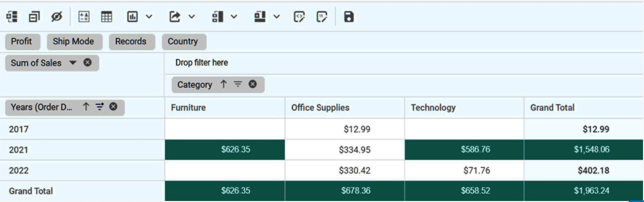The height and width of the screenshot is (202, 644).
Task: Click Office Supplies 2017 cell $12.99
Action: (345, 129)
